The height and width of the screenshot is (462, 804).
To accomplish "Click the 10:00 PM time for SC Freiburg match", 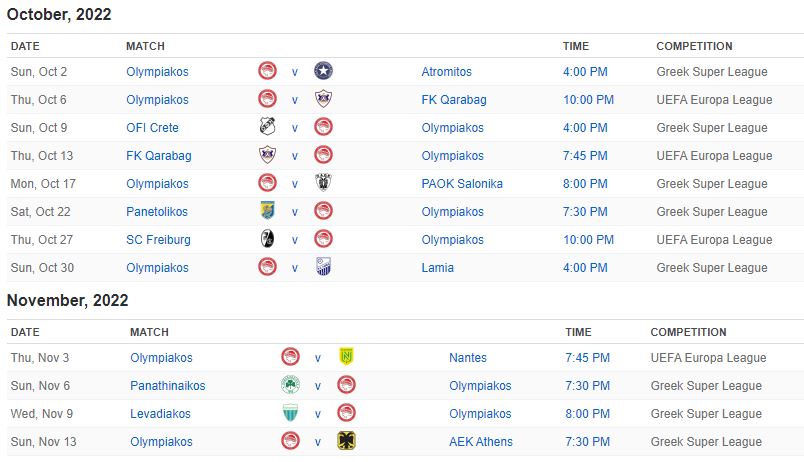I will pos(588,240).
